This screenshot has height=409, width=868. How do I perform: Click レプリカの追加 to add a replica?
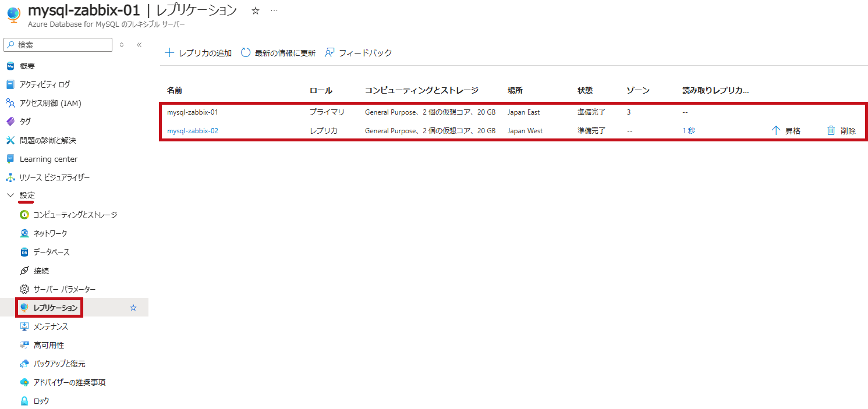point(199,53)
